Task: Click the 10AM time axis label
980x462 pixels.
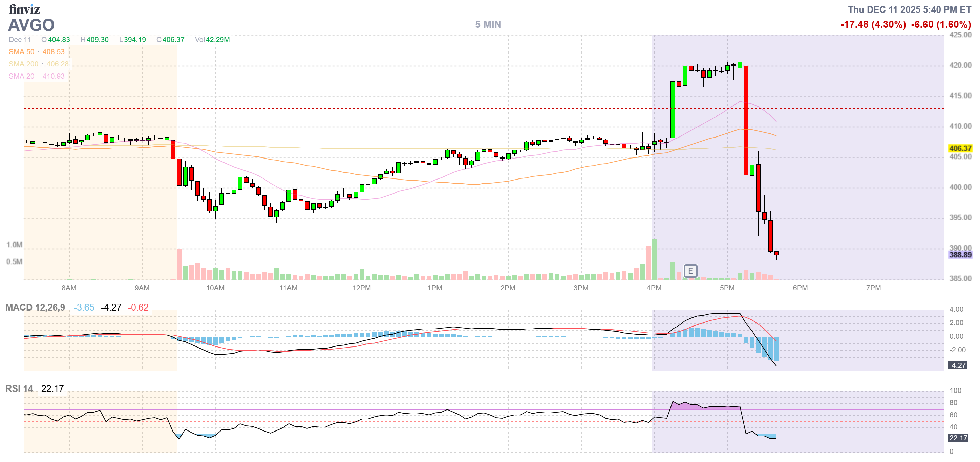Action: click(x=215, y=288)
